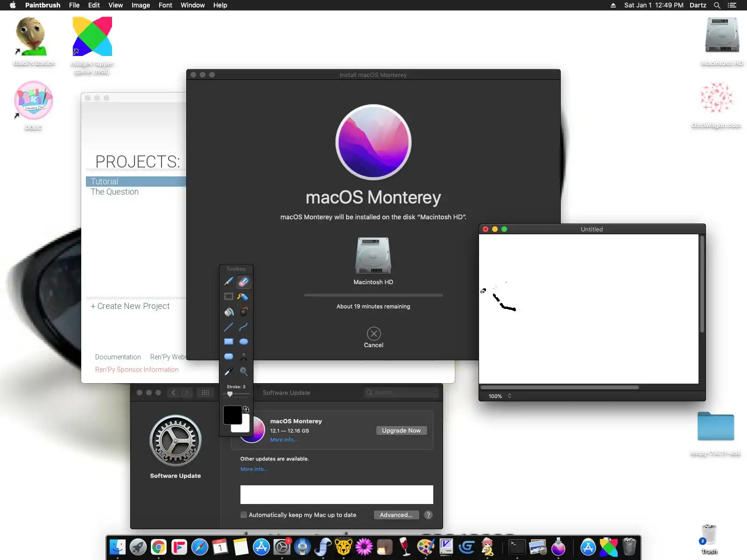The width and height of the screenshot is (747, 560).
Task: Click the black foreground color swatch
Action: [233, 415]
